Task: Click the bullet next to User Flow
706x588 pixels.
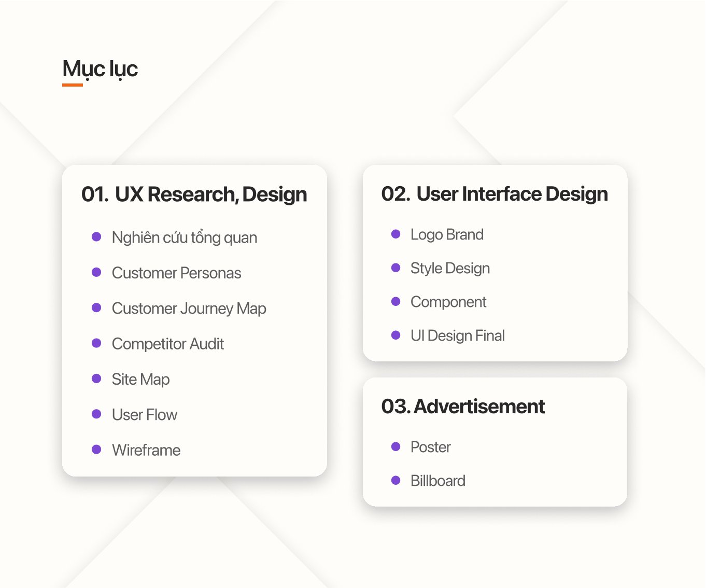Action: point(96,414)
